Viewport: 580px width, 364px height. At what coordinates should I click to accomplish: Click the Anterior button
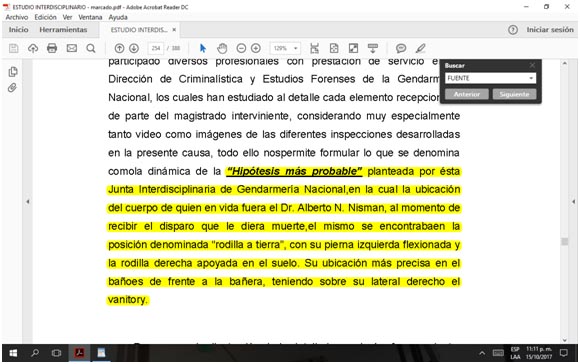(x=467, y=94)
